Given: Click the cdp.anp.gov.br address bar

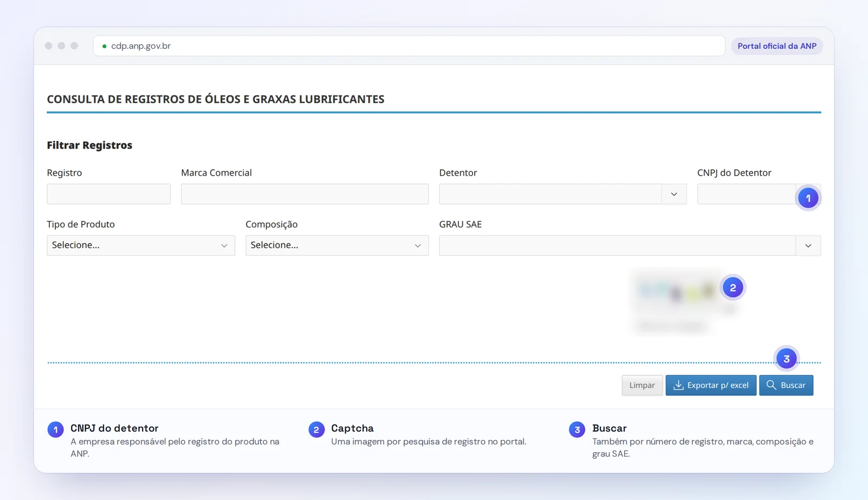Looking at the screenshot, I should click(x=409, y=46).
